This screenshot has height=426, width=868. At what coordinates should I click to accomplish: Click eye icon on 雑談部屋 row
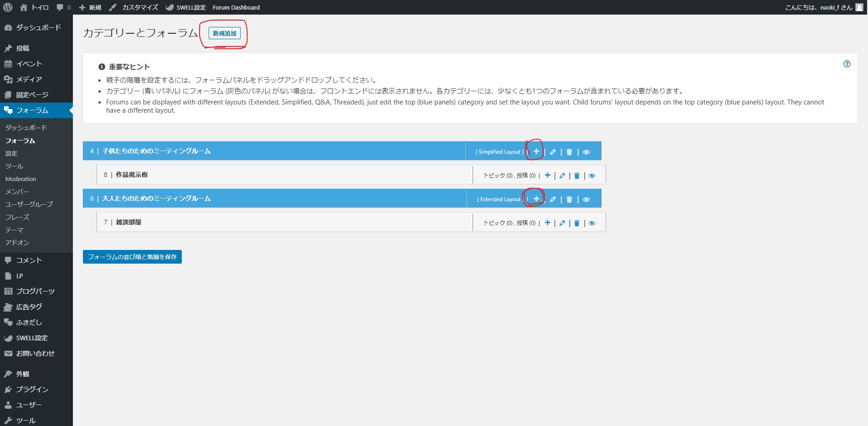[592, 223]
